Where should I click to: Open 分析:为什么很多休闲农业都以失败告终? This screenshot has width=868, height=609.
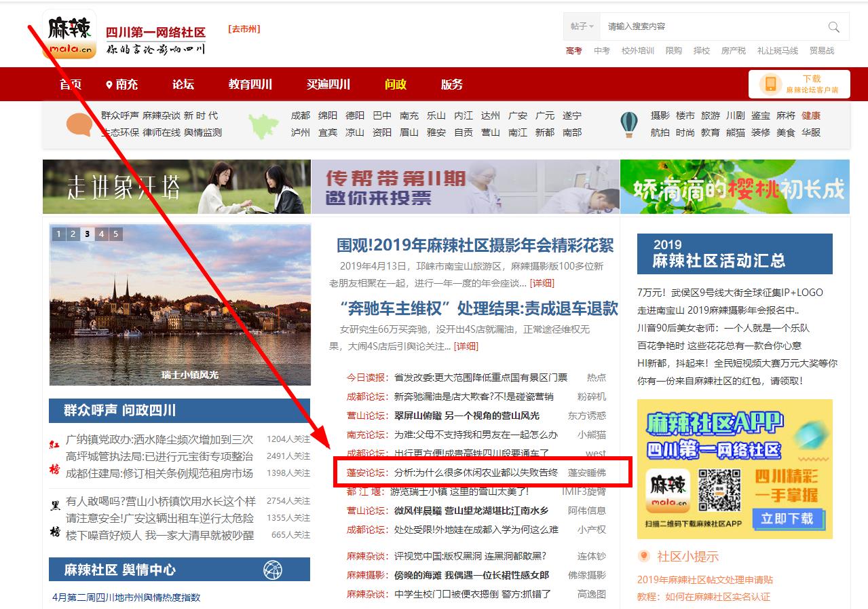click(x=476, y=473)
